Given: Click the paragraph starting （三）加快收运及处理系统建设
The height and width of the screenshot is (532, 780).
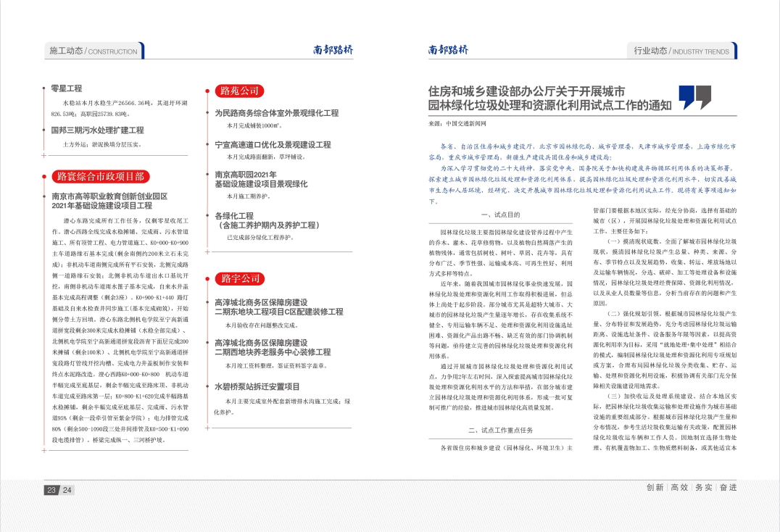Looking at the screenshot, I should tap(665, 422).
